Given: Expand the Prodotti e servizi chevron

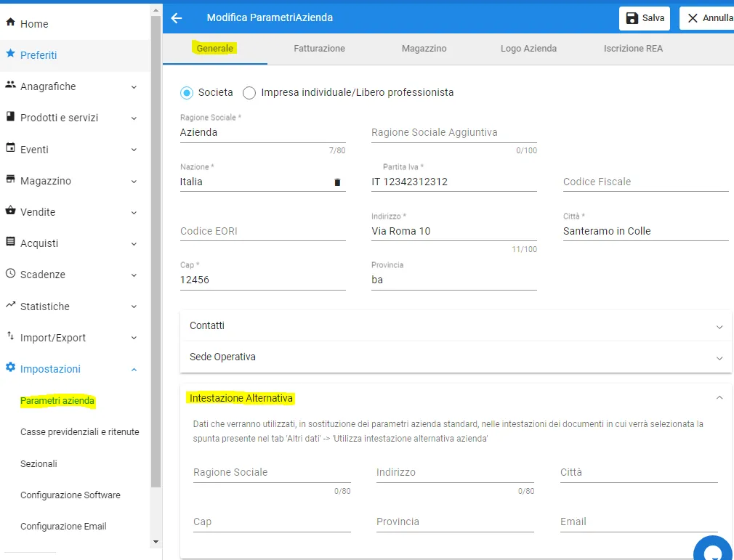Looking at the screenshot, I should pos(134,118).
